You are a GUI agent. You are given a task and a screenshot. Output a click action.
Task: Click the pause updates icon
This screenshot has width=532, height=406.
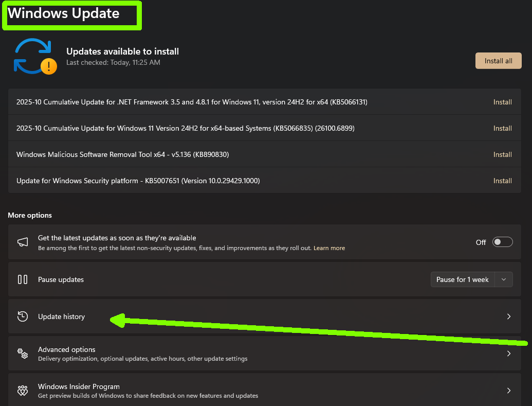[23, 279]
